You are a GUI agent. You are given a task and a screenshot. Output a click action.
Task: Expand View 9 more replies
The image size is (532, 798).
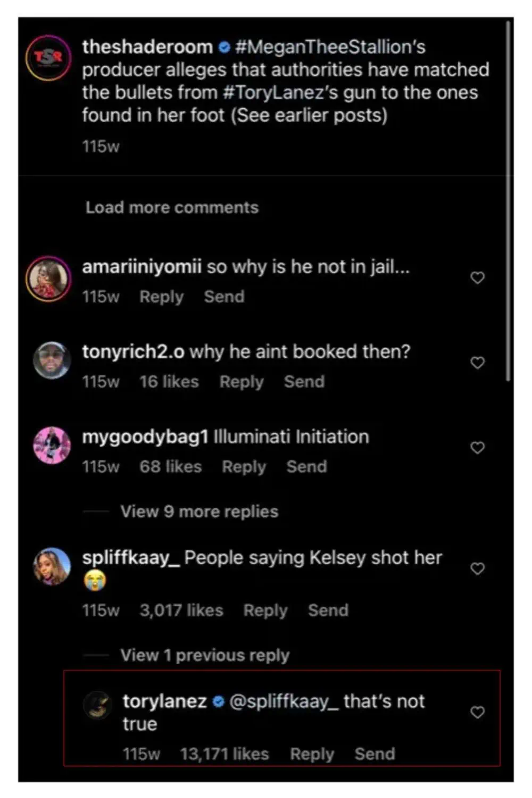tap(199, 512)
